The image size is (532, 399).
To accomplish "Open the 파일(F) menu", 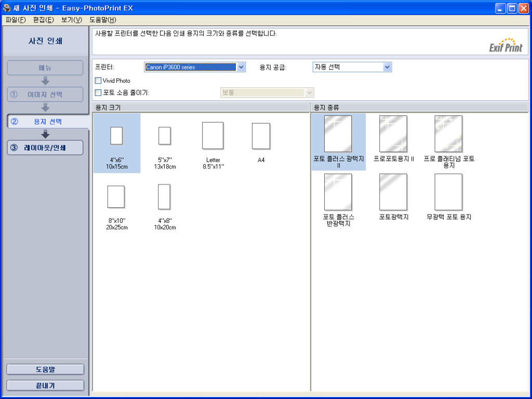I will (16, 20).
